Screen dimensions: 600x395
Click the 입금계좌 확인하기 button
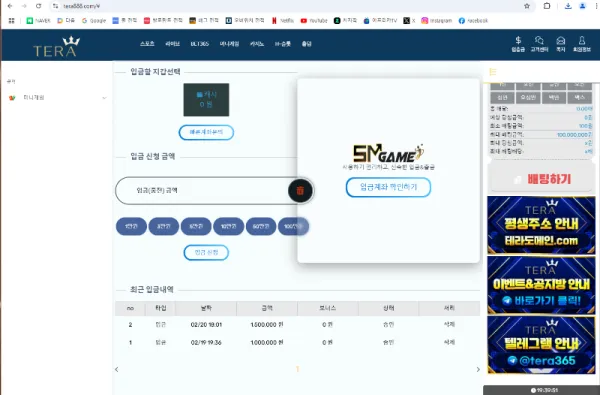click(388, 187)
